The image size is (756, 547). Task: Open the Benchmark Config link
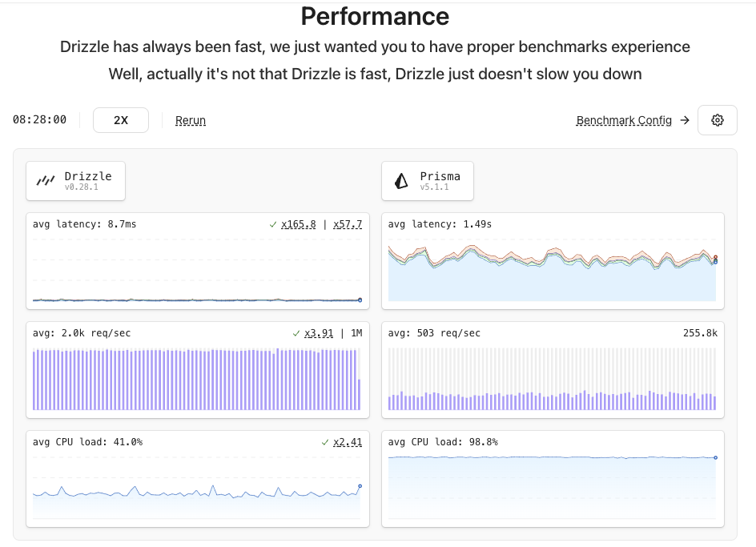pyautogui.click(x=624, y=120)
